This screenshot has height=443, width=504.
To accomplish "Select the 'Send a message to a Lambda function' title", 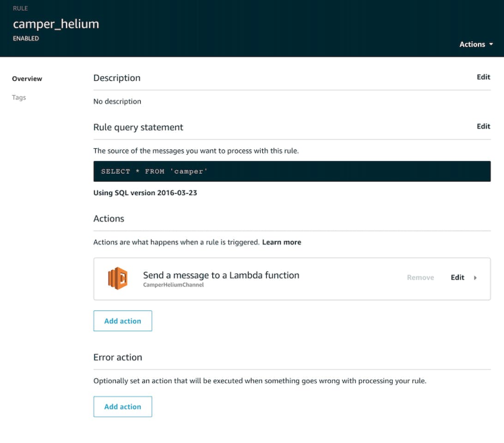I will 221,275.
